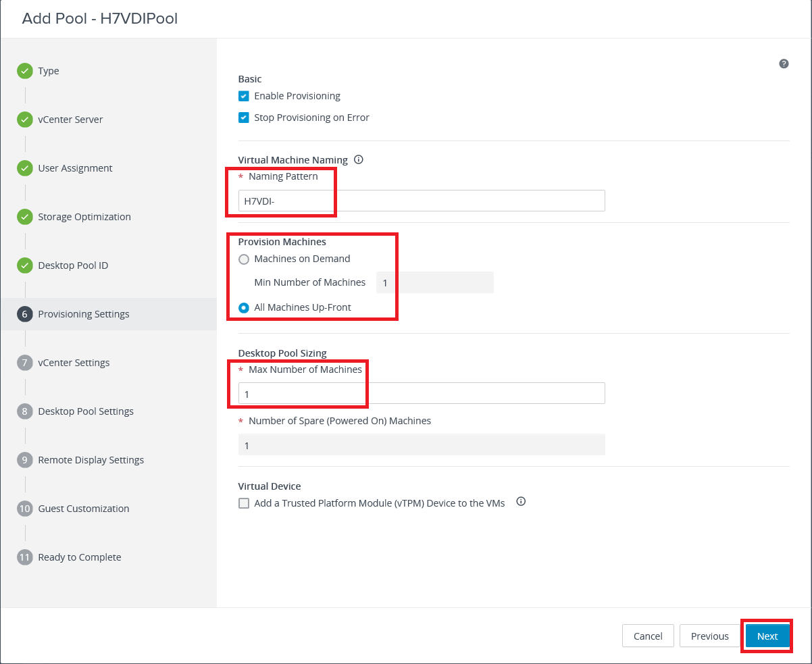Click the Virtual Machine Naming info icon
This screenshot has height=664, width=812.
(x=359, y=160)
